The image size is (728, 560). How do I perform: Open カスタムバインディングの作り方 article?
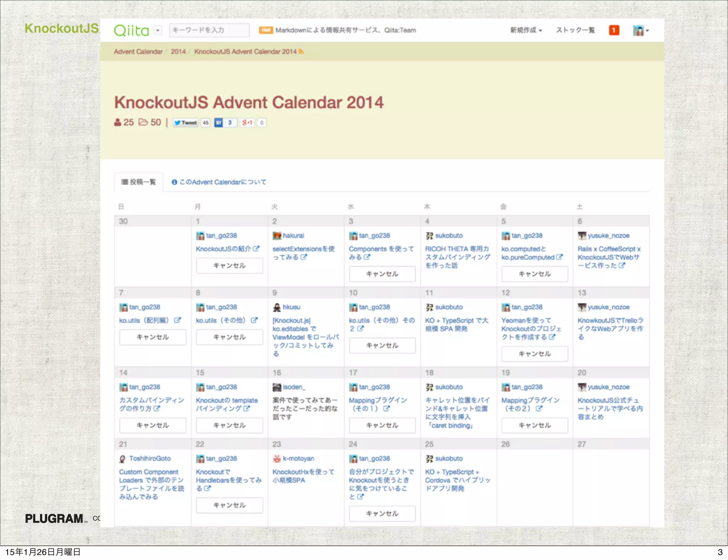(151, 404)
